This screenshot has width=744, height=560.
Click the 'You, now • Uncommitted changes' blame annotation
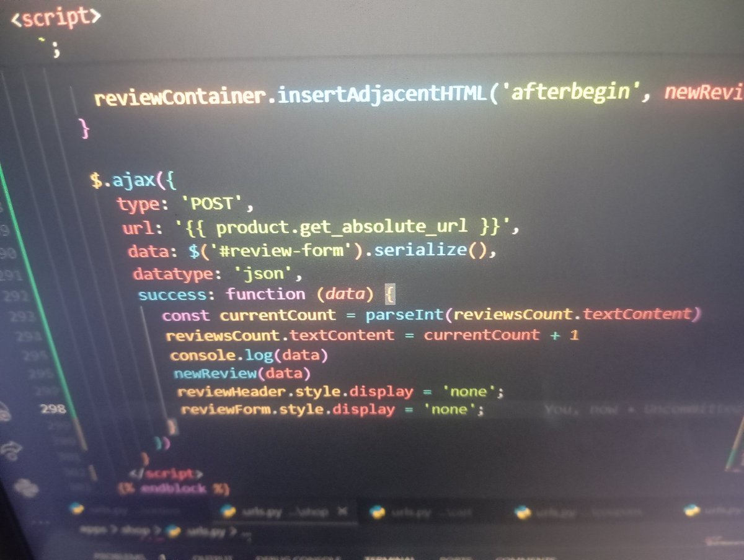(x=645, y=409)
